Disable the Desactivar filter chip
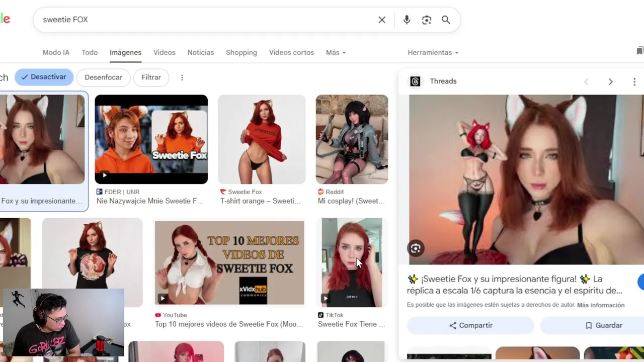Image resolution: width=644 pixels, height=362 pixels. click(x=44, y=77)
